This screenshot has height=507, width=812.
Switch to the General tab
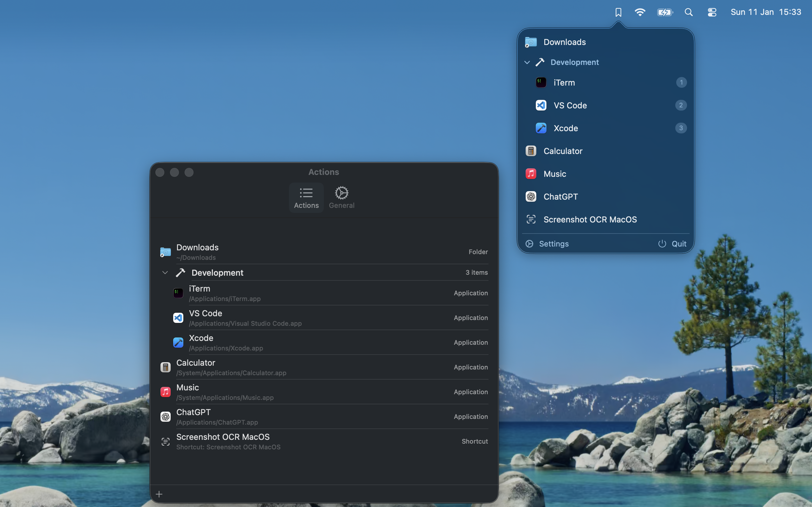tap(341, 197)
